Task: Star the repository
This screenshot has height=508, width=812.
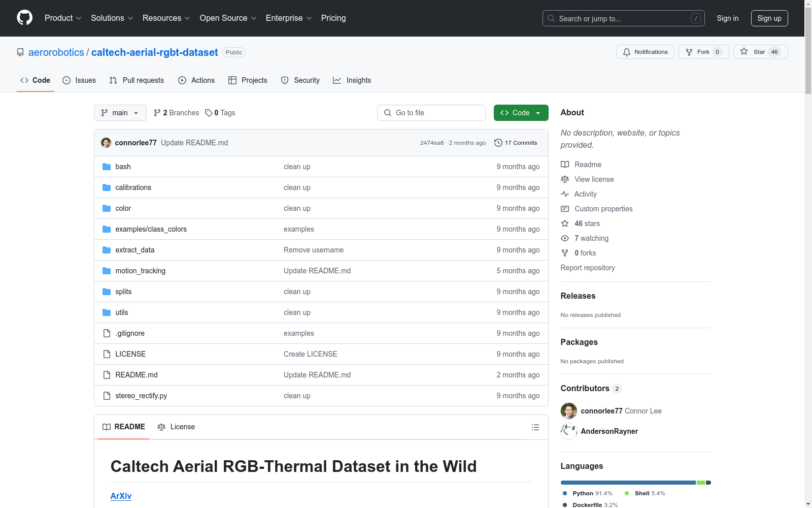Action: (760, 52)
